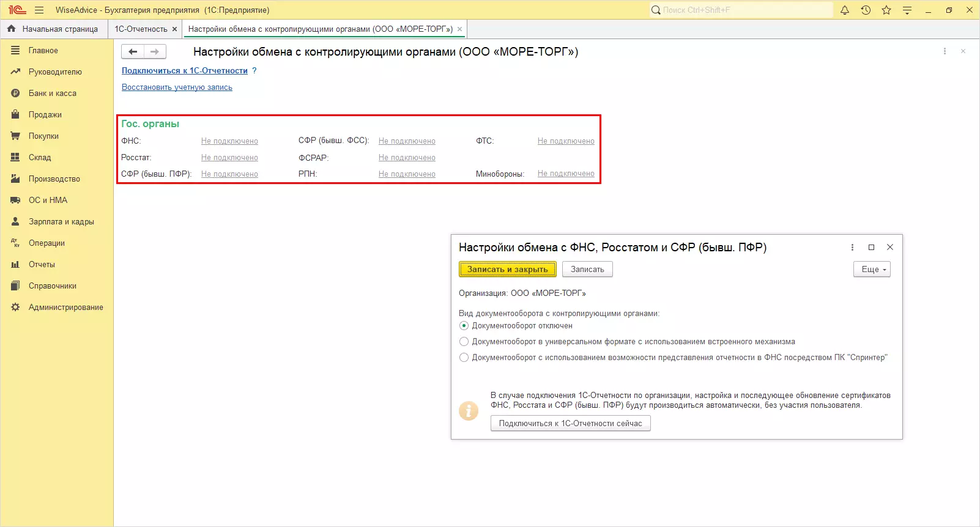Viewport: 980px width, 527px height.
Task: Open favorites star icon
Action: pyautogui.click(x=886, y=10)
